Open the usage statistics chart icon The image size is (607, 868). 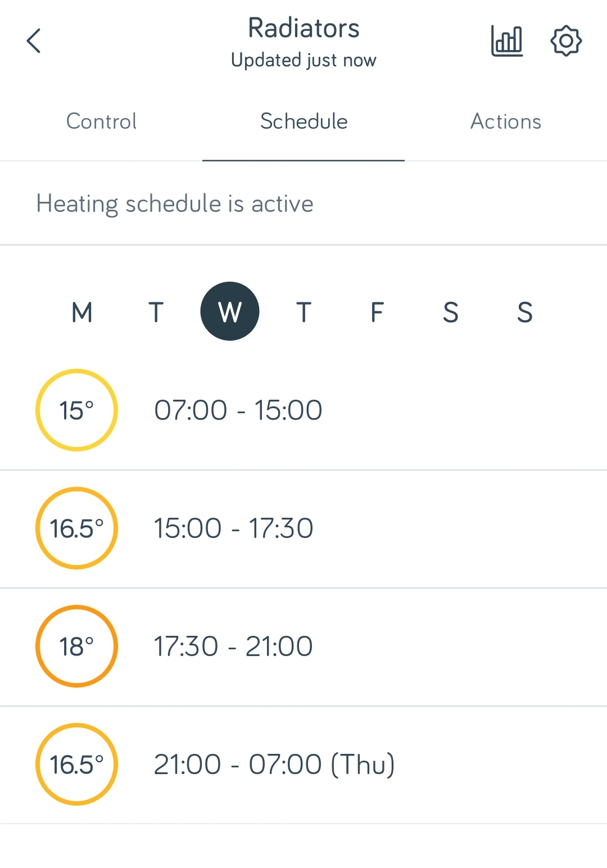[507, 41]
